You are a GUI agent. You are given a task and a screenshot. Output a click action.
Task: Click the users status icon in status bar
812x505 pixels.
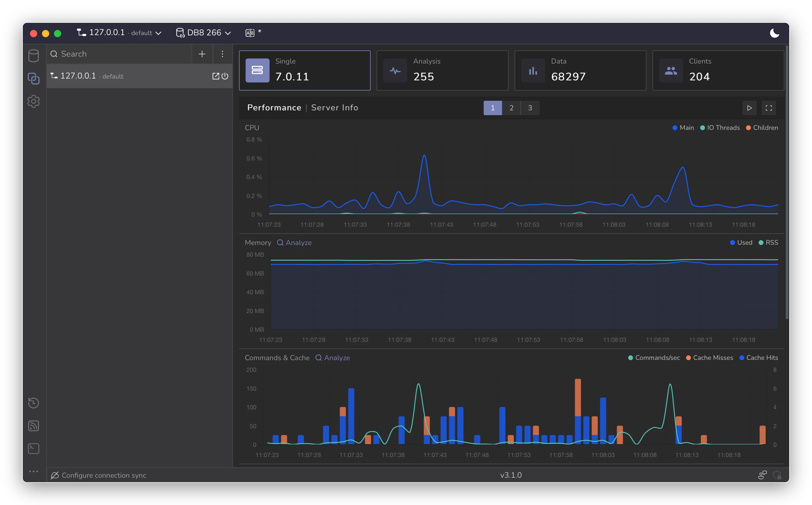pos(763,475)
